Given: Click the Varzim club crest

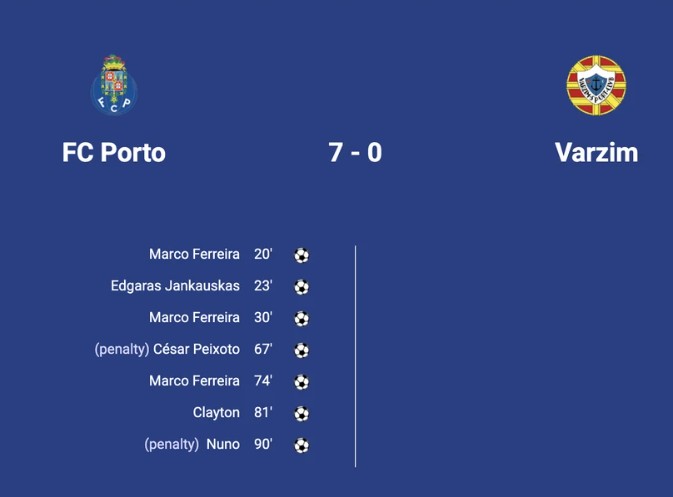Looking at the screenshot, I should pos(596,85).
